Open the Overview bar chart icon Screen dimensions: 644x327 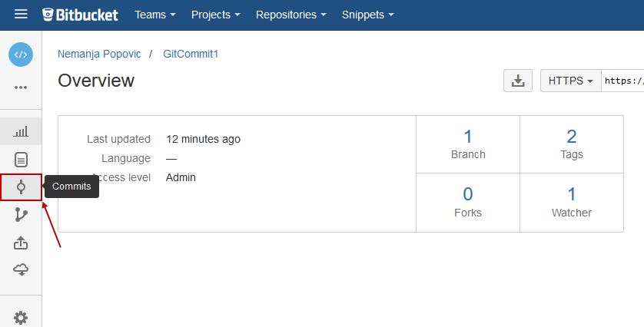pyautogui.click(x=21, y=132)
